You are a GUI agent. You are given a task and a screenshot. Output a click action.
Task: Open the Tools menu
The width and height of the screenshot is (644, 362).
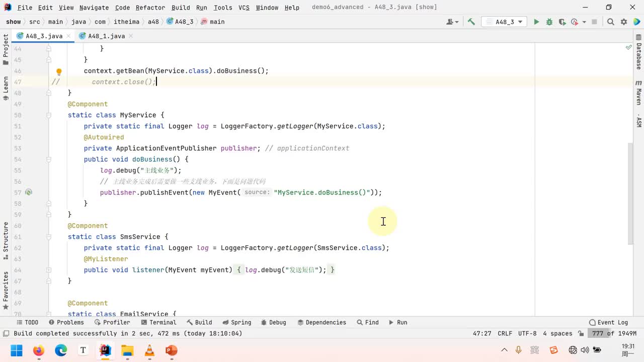tap(223, 8)
